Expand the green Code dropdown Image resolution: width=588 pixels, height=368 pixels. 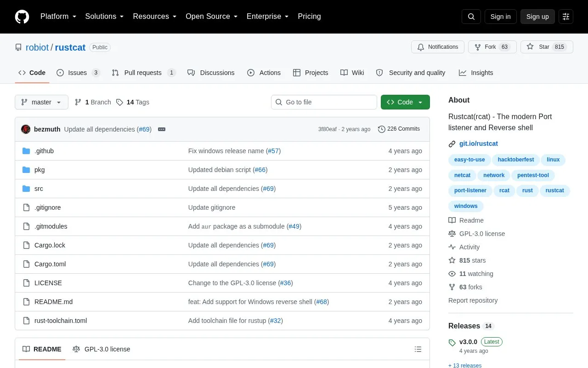click(x=405, y=102)
